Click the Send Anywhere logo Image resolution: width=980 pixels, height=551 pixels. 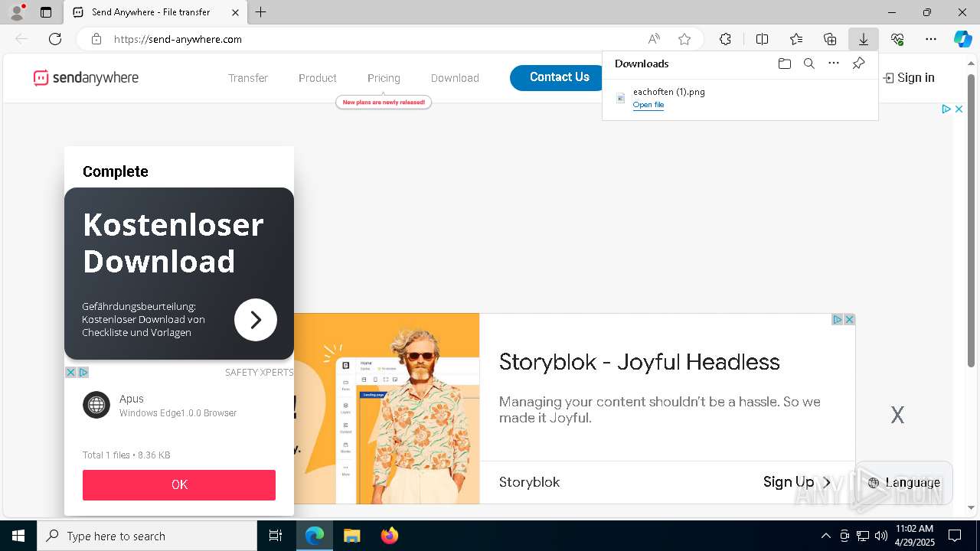point(86,77)
